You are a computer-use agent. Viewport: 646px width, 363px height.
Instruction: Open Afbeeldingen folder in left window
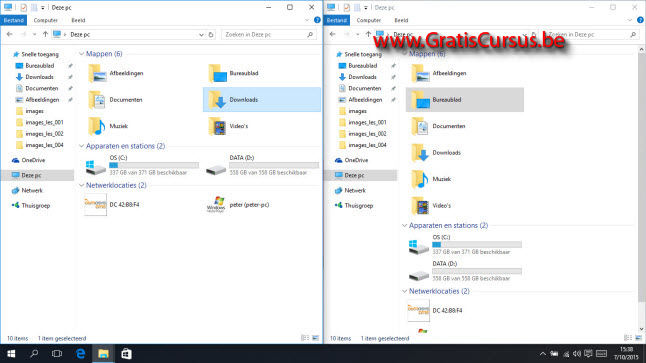116,73
